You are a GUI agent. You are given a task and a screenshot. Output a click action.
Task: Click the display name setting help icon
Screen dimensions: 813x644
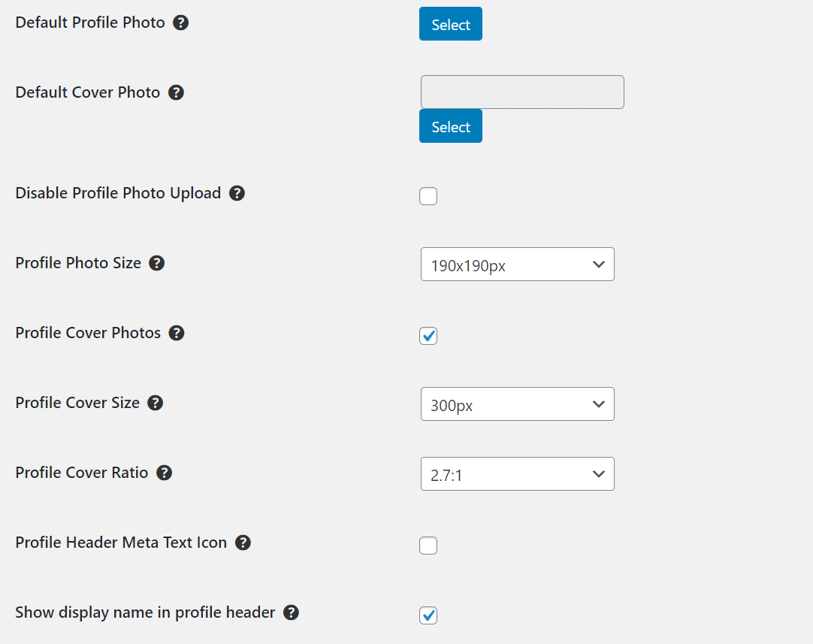coord(291,612)
